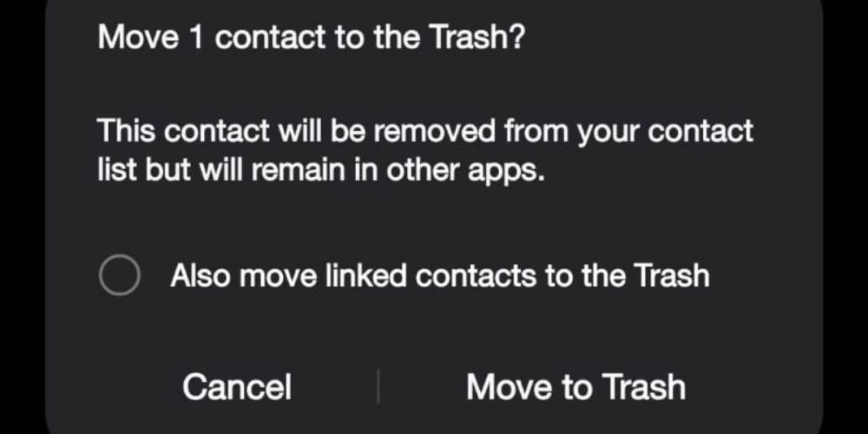Toggle the empty circle beside 'Also move linked'

119,276
